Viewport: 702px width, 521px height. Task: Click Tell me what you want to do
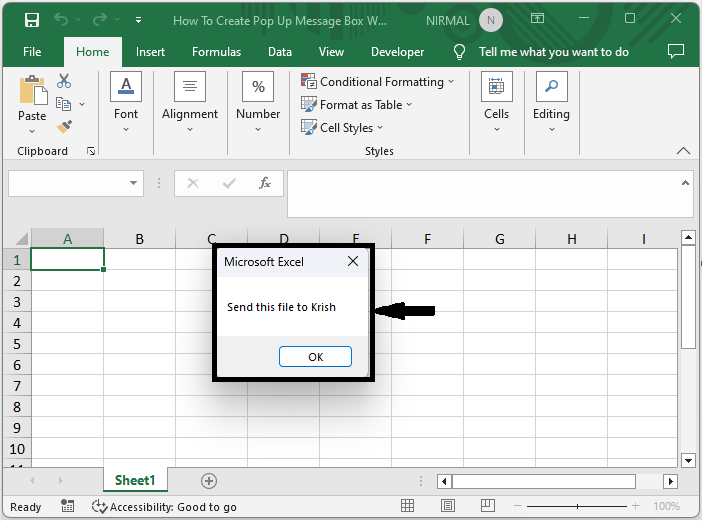pyautogui.click(x=554, y=52)
